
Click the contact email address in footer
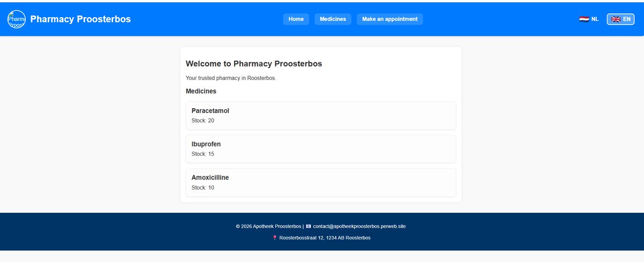click(x=360, y=226)
